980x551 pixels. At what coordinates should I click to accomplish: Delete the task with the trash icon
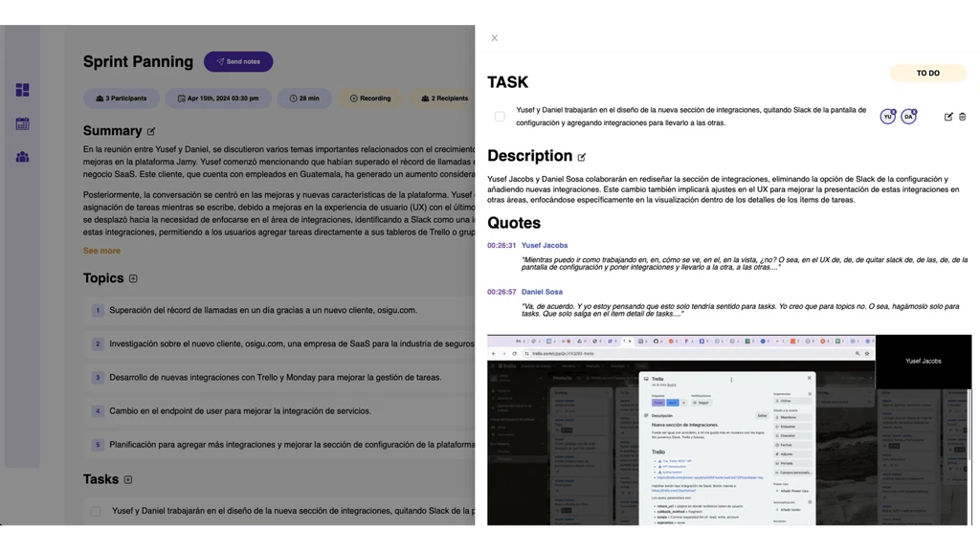(x=963, y=117)
